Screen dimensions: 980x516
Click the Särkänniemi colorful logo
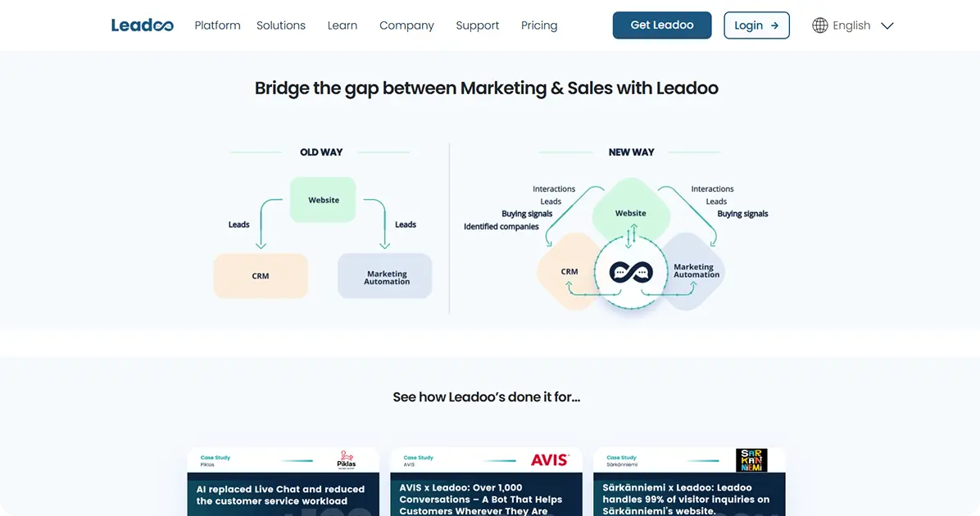click(751, 459)
